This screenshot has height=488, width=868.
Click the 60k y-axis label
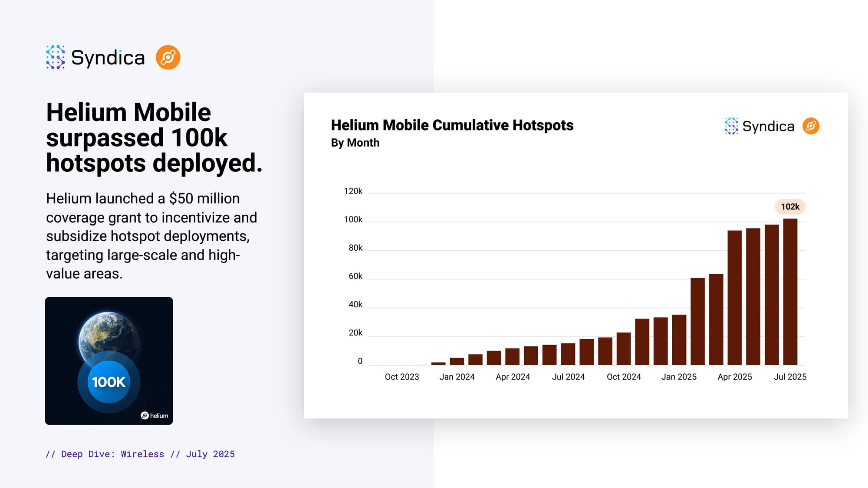[355, 276]
